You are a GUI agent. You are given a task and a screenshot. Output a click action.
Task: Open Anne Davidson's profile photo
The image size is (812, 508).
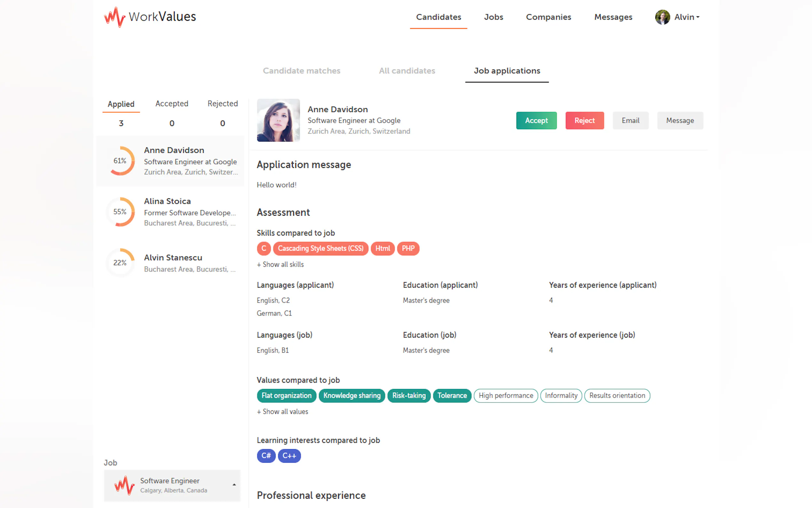(278, 120)
